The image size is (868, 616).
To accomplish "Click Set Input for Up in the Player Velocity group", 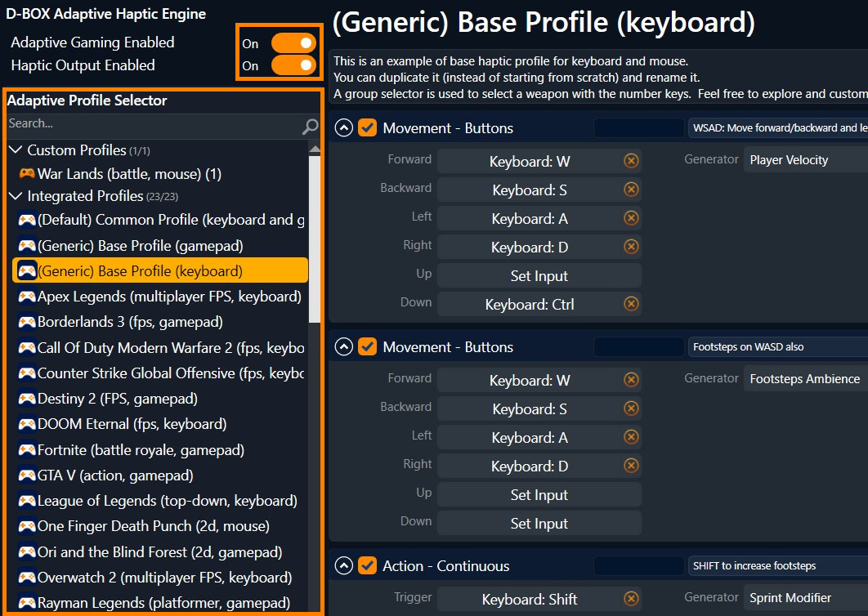I will pos(539,276).
